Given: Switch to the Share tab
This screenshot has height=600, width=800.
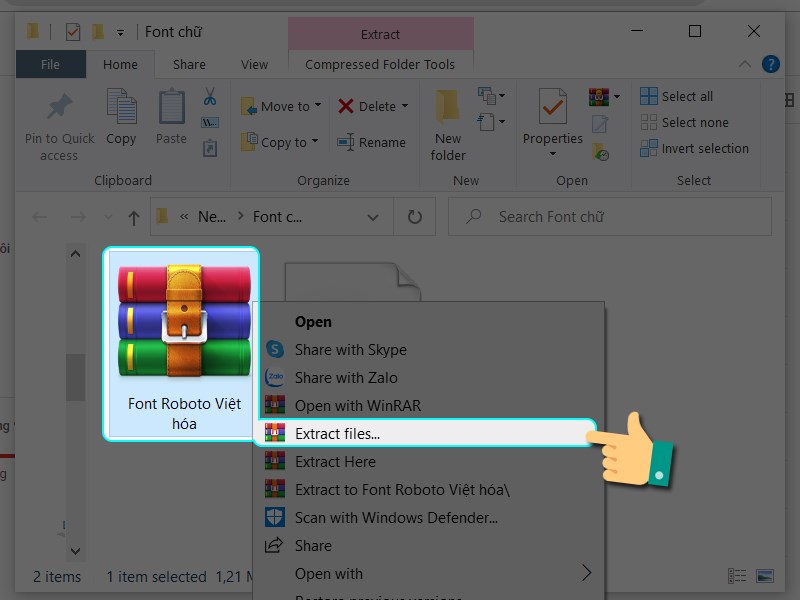Looking at the screenshot, I should click(x=189, y=64).
